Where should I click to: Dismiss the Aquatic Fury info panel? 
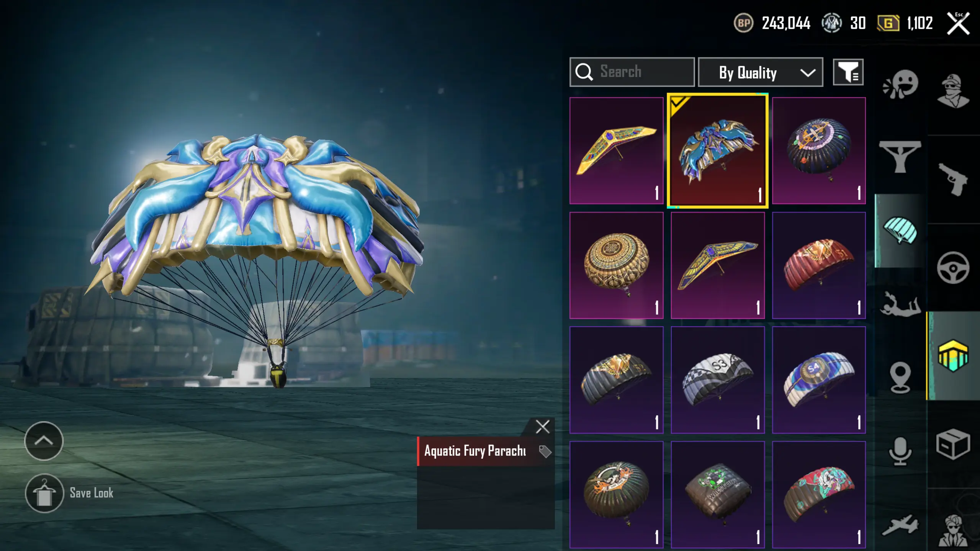pos(542,427)
